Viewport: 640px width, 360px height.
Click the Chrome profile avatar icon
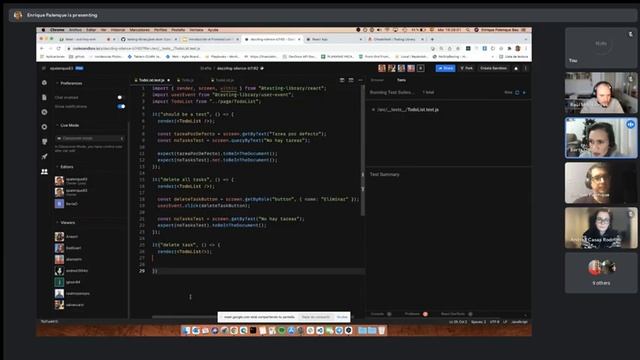point(518,48)
